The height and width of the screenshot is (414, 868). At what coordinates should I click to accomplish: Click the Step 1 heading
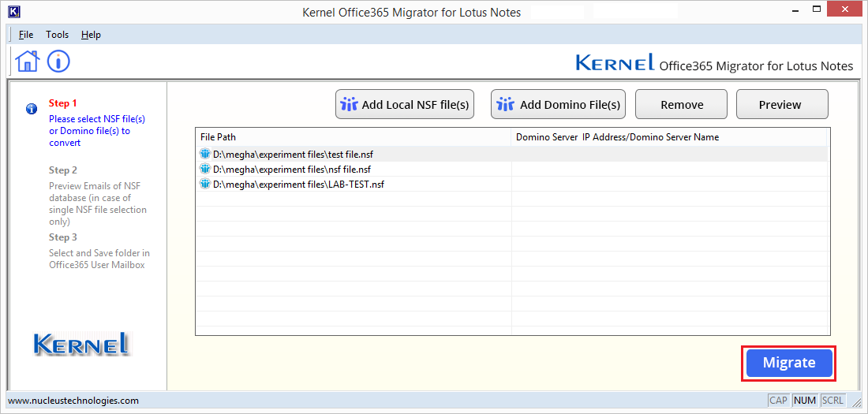63,103
